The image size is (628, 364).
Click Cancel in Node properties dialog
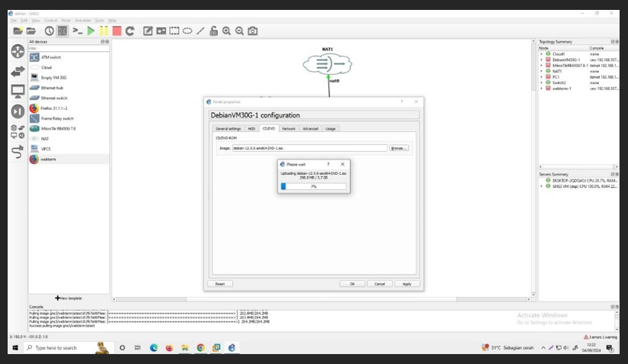click(x=380, y=284)
